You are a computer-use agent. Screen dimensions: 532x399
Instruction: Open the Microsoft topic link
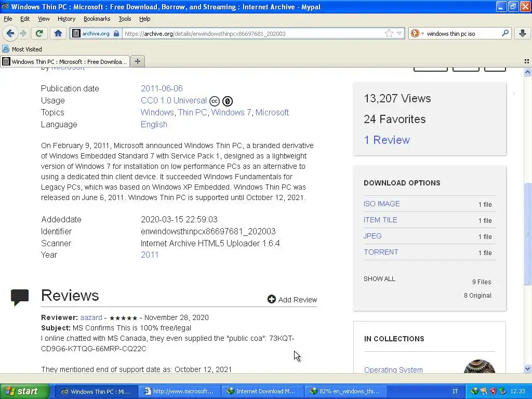click(x=272, y=112)
